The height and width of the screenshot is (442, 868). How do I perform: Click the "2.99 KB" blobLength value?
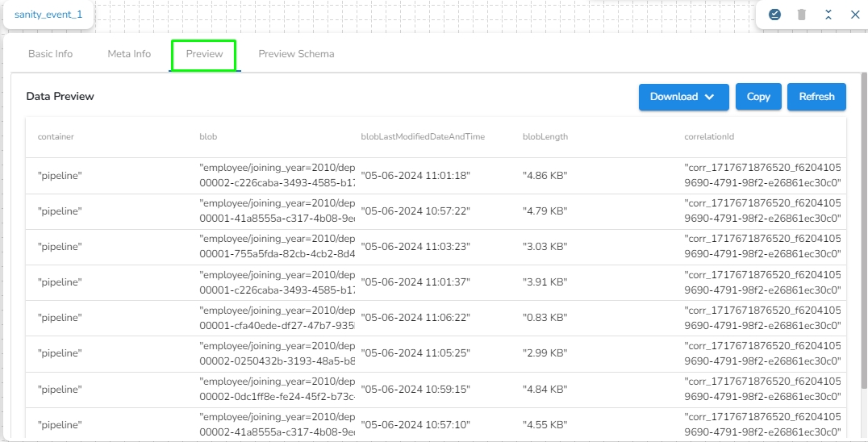[545, 353]
